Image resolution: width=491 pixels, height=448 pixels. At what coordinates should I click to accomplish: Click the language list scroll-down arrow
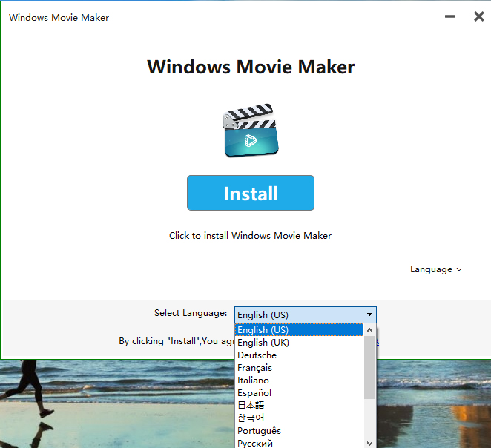click(x=370, y=443)
